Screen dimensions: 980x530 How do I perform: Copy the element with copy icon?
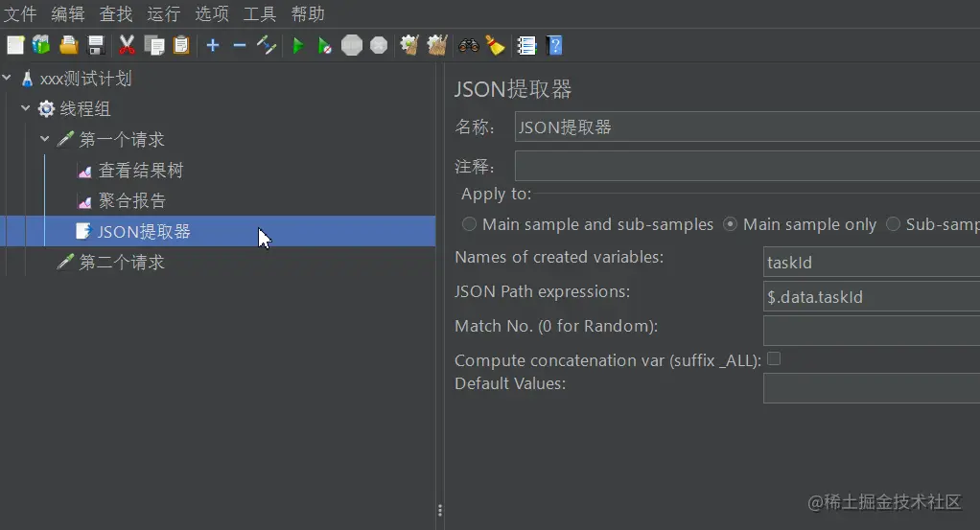153,45
